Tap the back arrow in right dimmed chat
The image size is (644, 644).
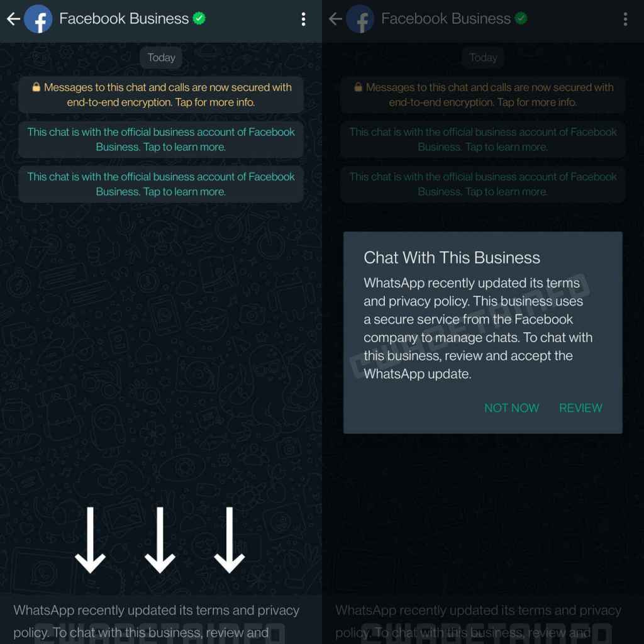pos(335,19)
